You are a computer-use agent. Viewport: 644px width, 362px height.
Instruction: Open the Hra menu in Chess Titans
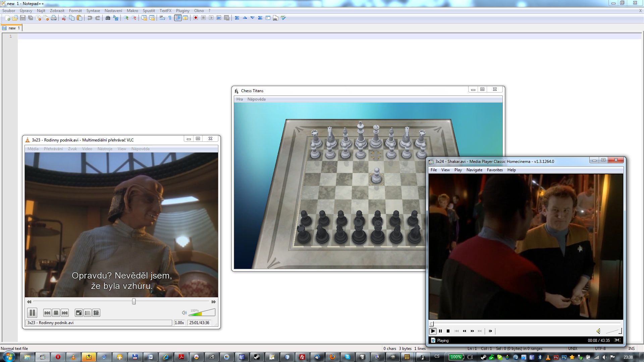click(239, 99)
